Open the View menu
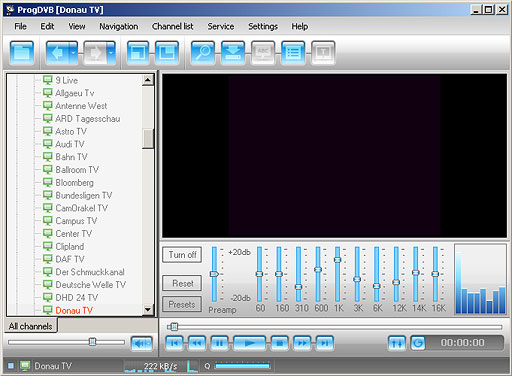Viewport: 512px width, 376px height. click(77, 26)
